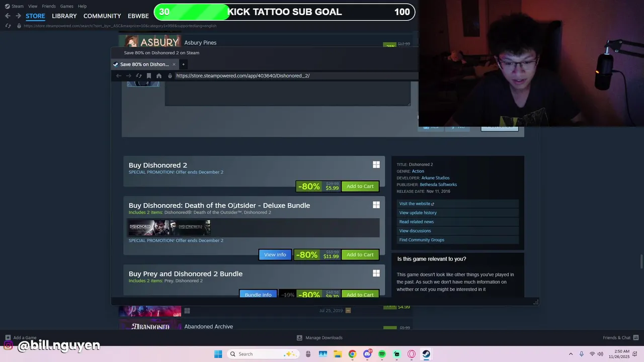Open the EBWBE profile tab
Screen dimensions: 644x362
coord(138,16)
